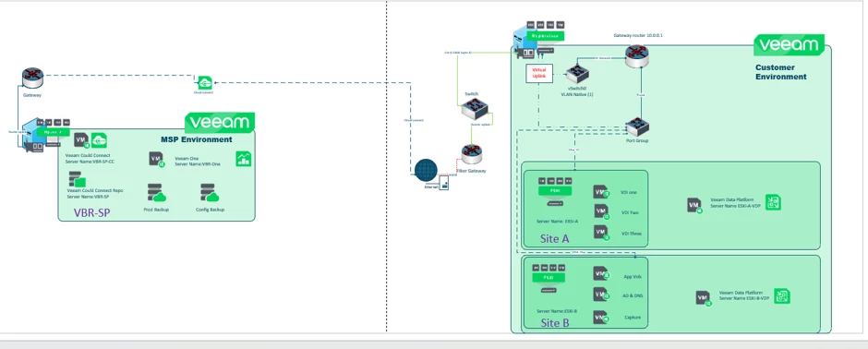Click the Site B label text

pos(555,323)
